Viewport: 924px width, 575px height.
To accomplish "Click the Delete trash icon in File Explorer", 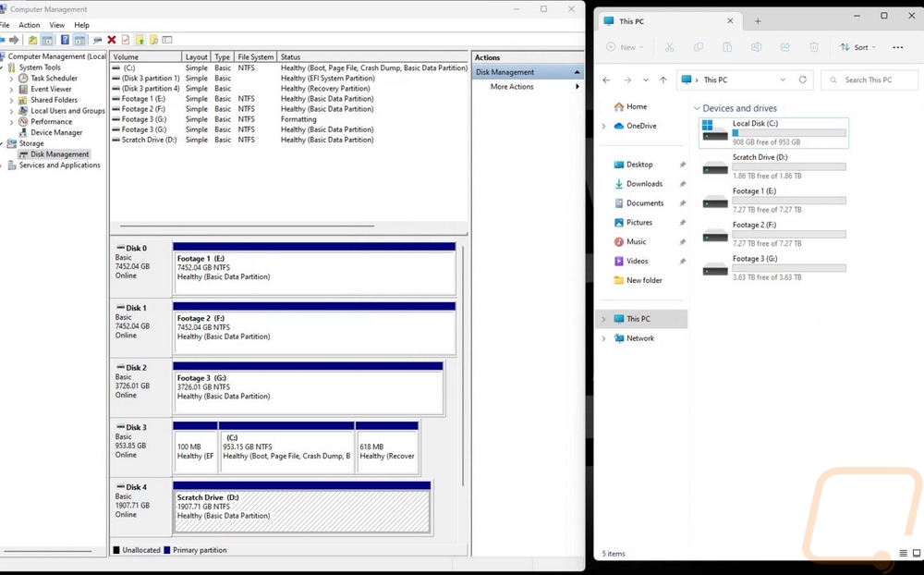I will pyautogui.click(x=814, y=47).
